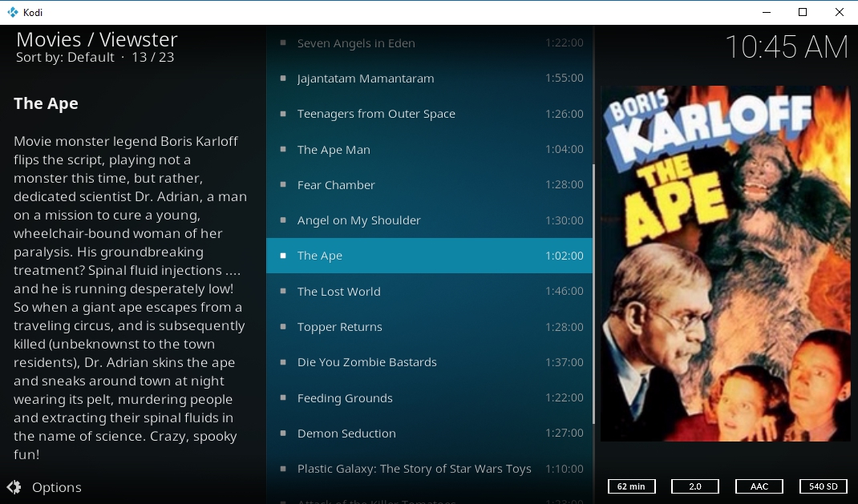The image size is (858, 504).
Task: Click the 2.0 audio channels flag
Action: pyautogui.click(x=694, y=486)
